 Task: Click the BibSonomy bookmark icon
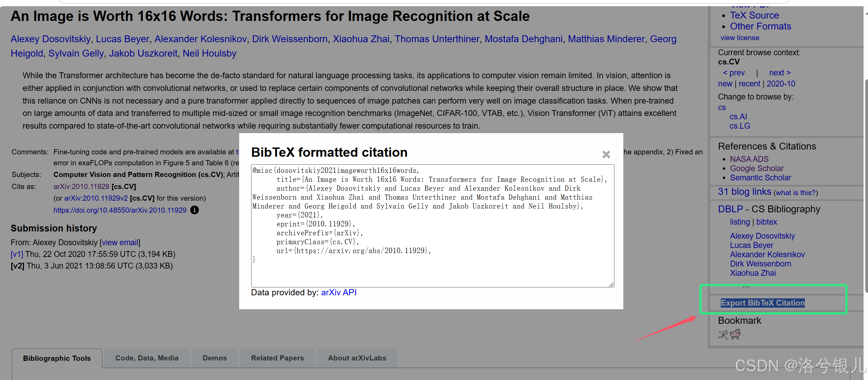[723, 334]
